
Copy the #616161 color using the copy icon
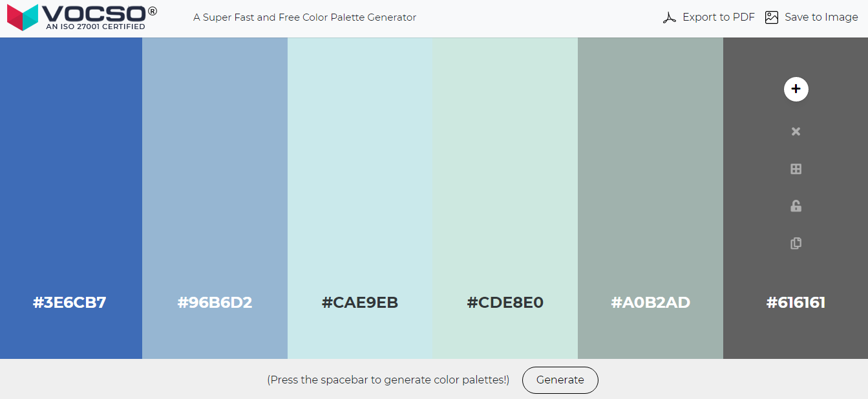[x=796, y=243]
